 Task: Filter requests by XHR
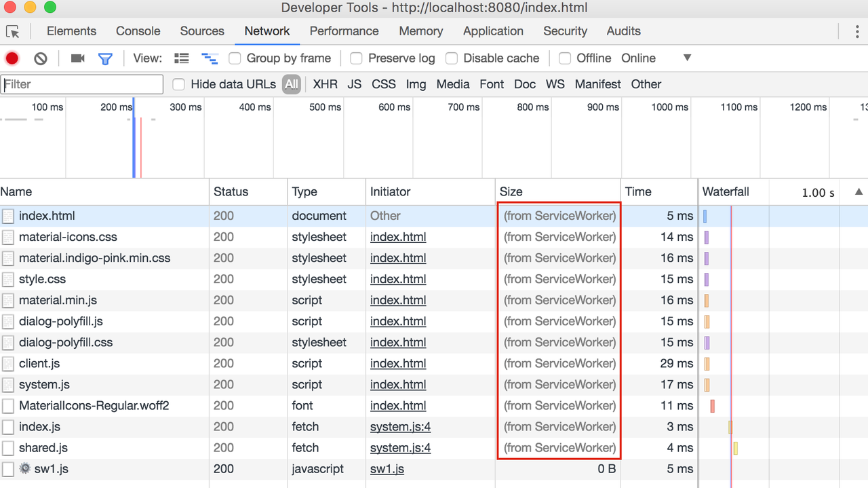(325, 84)
